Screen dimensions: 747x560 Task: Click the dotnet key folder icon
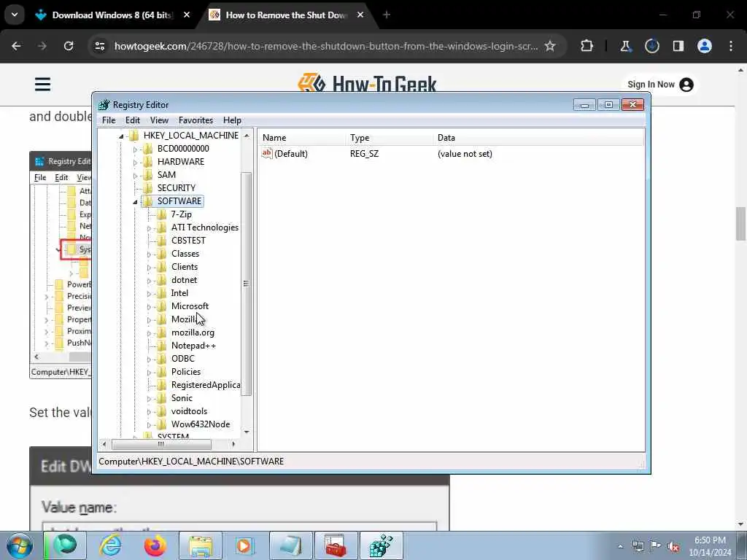point(162,280)
